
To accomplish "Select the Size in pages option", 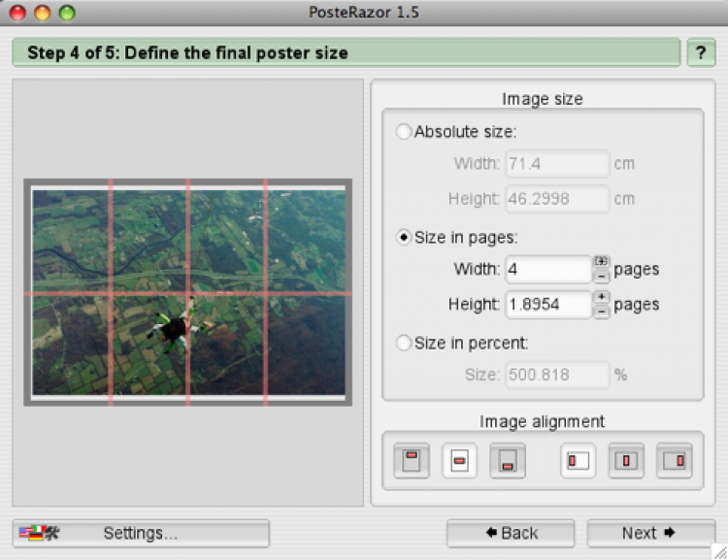I will (404, 238).
